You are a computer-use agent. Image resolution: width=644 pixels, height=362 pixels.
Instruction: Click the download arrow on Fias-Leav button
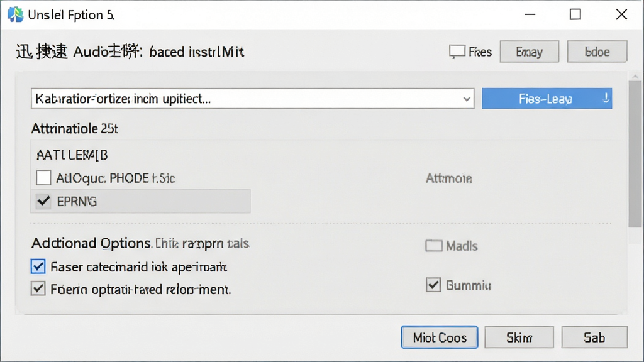coord(606,99)
